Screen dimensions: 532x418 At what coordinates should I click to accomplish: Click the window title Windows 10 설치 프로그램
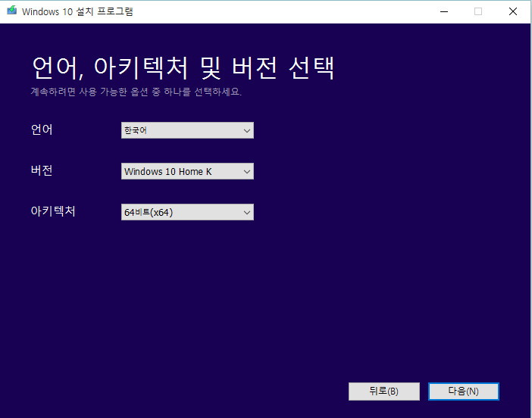click(x=77, y=11)
